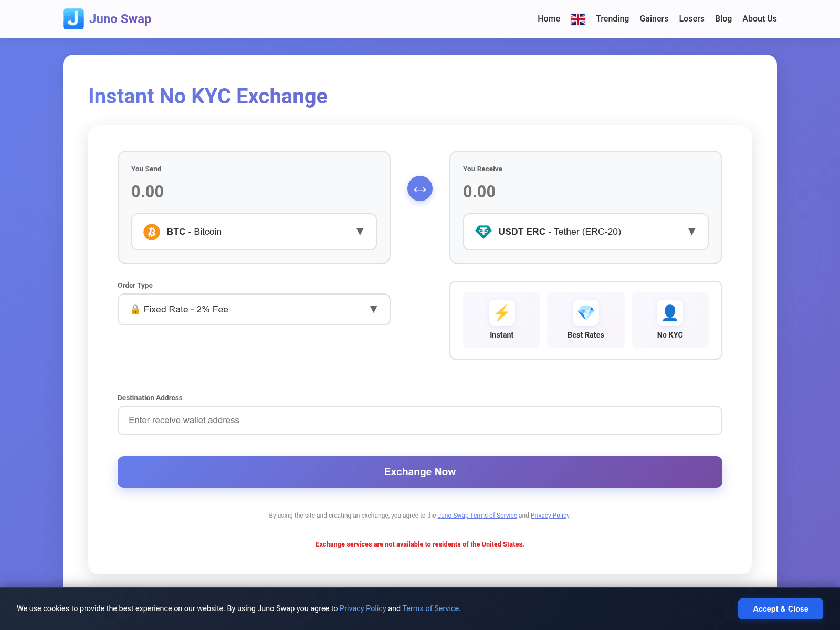Viewport: 840px width, 630px height.
Task: Click the Juno Swap brand name
Action: tap(120, 19)
